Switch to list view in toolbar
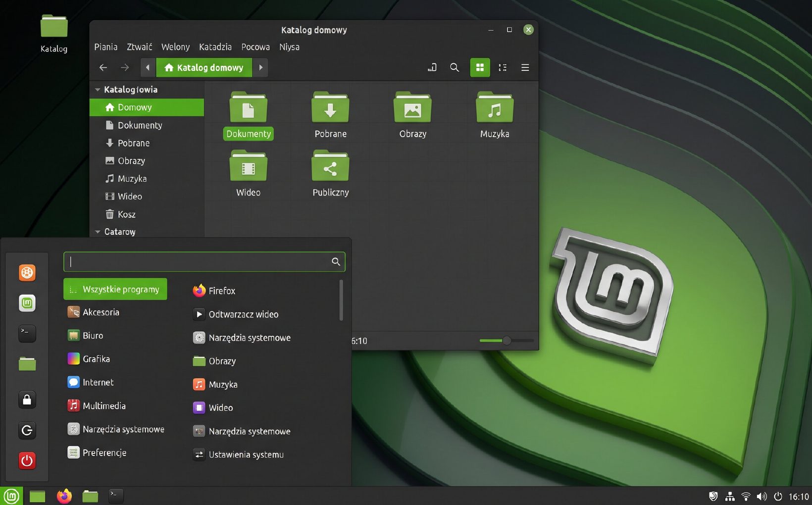The width and height of the screenshot is (812, 505). point(503,67)
